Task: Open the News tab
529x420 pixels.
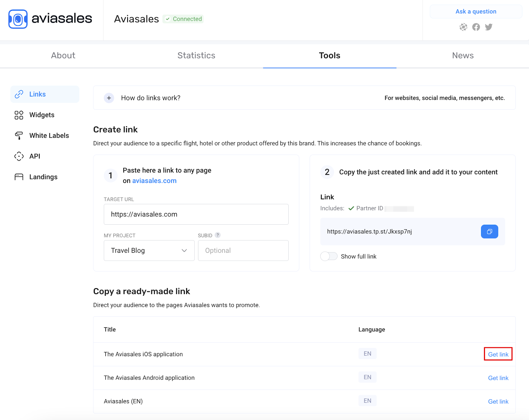Action: coord(463,56)
